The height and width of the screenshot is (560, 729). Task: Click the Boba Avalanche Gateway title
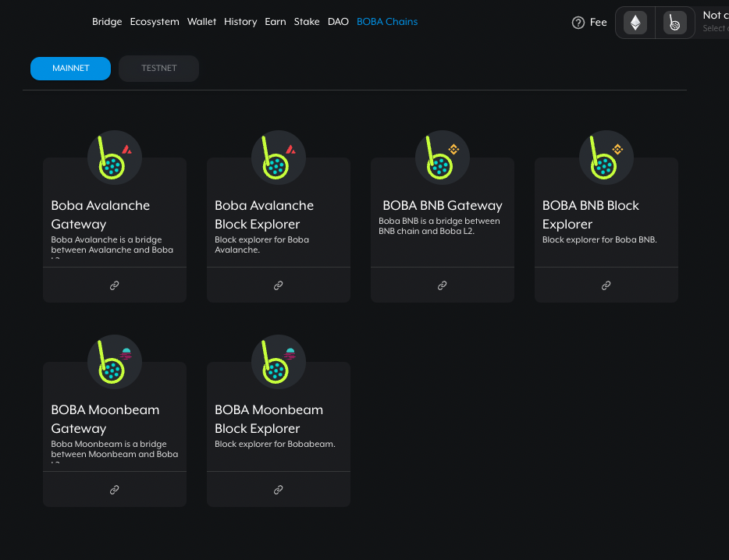click(x=101, y=214)
